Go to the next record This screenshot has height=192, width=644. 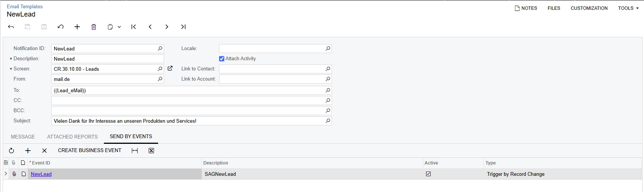(x=167, y=27)
